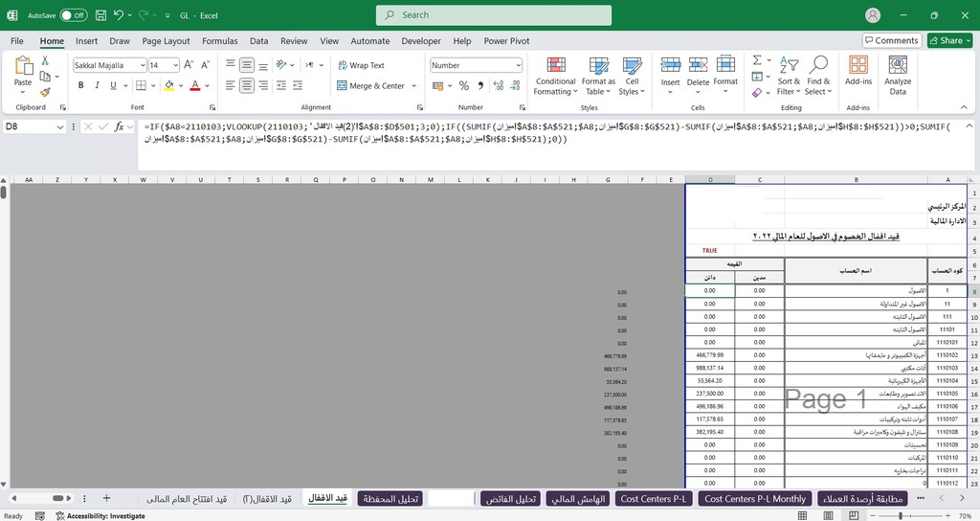Screen dimensions: 980x521
Task: Click Increase Decimal icon
Action: (498, 85)
